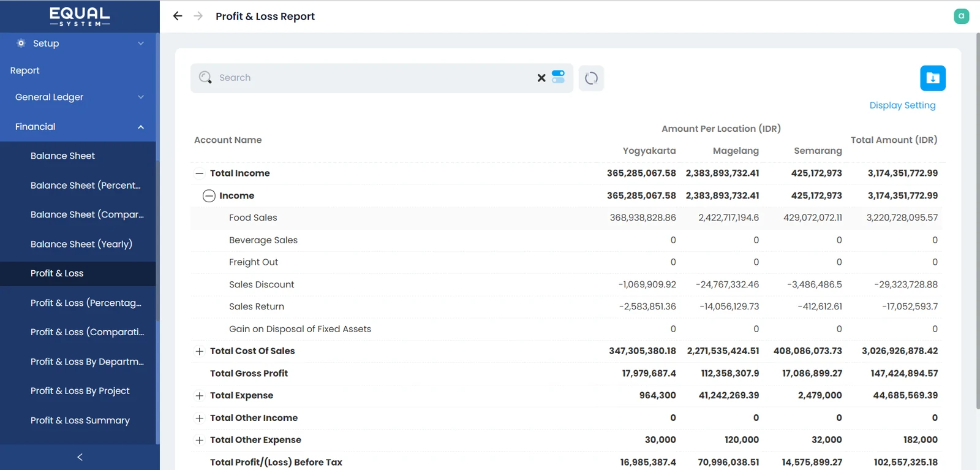Toggle the search filter switch icon

coord(558,77)
